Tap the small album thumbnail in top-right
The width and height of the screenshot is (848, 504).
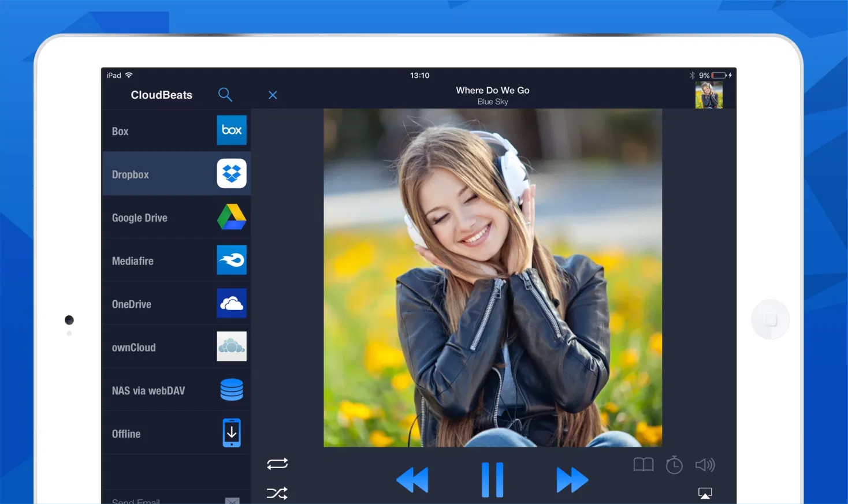709,95
